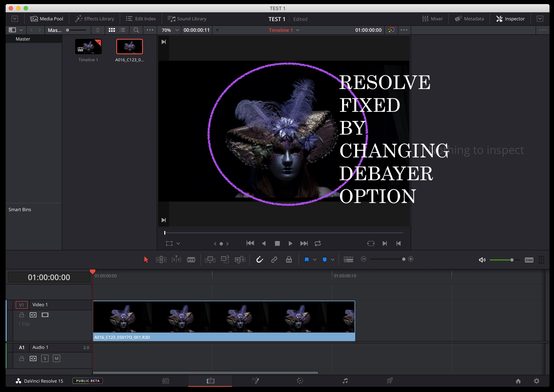Click the Smart Bins heading
This screenshot has width=554, height=392.
(20, 209)
